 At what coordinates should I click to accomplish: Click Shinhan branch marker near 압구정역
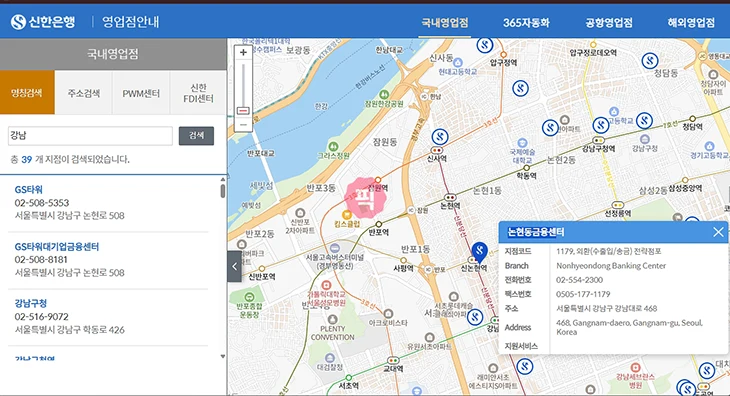pyautogui.click(x=485, y=45)
